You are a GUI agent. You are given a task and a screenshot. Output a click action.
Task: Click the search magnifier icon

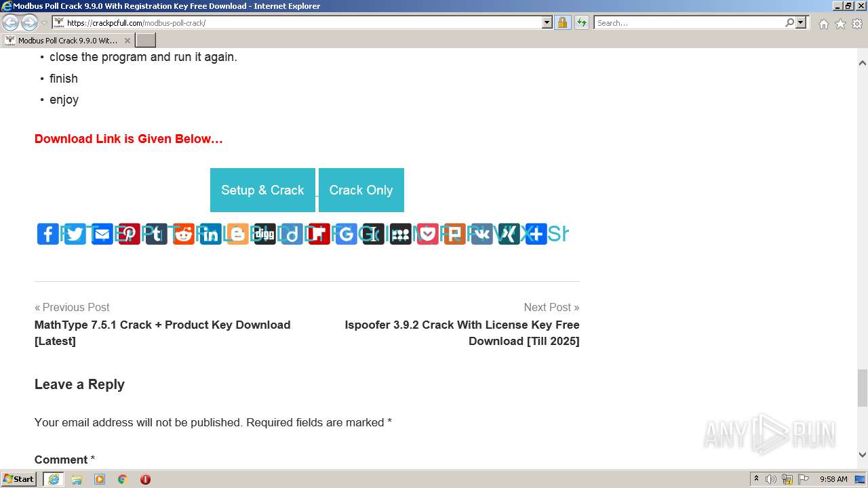point(789,22)
